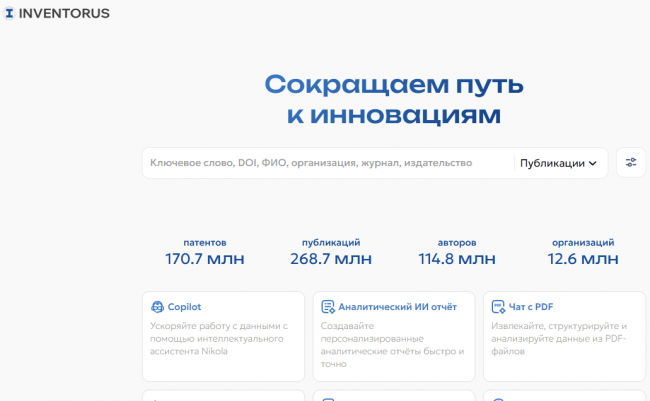Click the PDF data extraction description text
Screen dimensions: 650x401
(x=560, y=338)
